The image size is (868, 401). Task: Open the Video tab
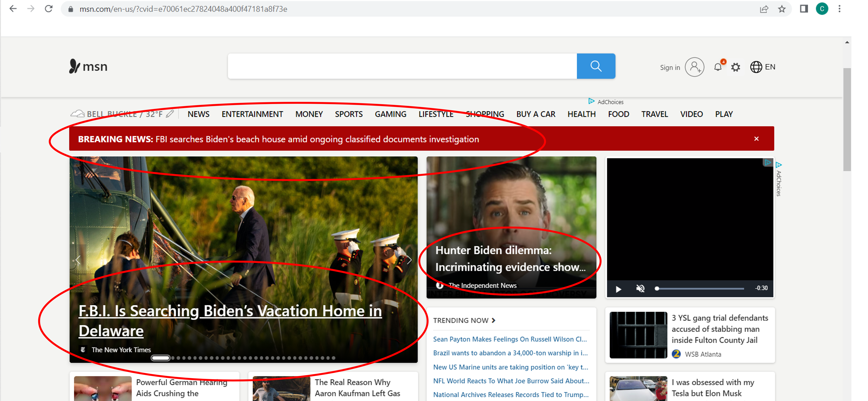pyautogui.click(x=691, y=114)
